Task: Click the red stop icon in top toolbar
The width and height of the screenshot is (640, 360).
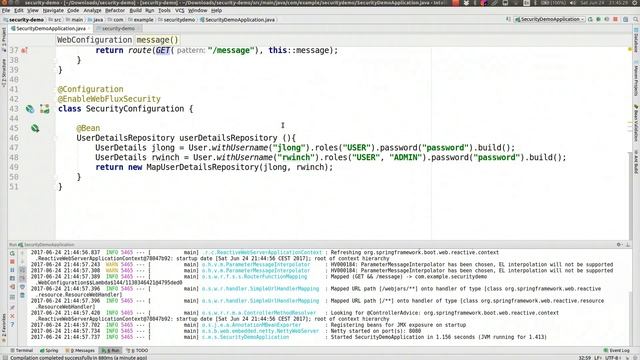Action: (x=616, y=19)
